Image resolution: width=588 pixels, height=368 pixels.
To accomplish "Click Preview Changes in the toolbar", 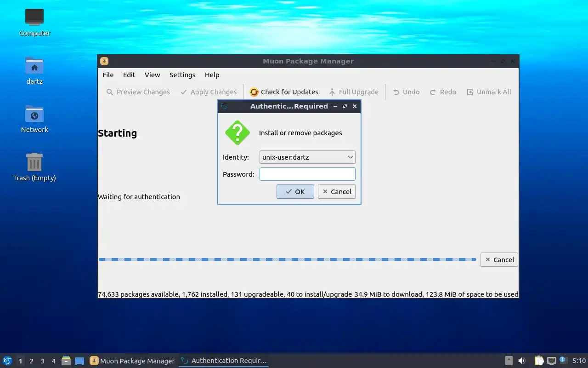I will pos(138,92).
